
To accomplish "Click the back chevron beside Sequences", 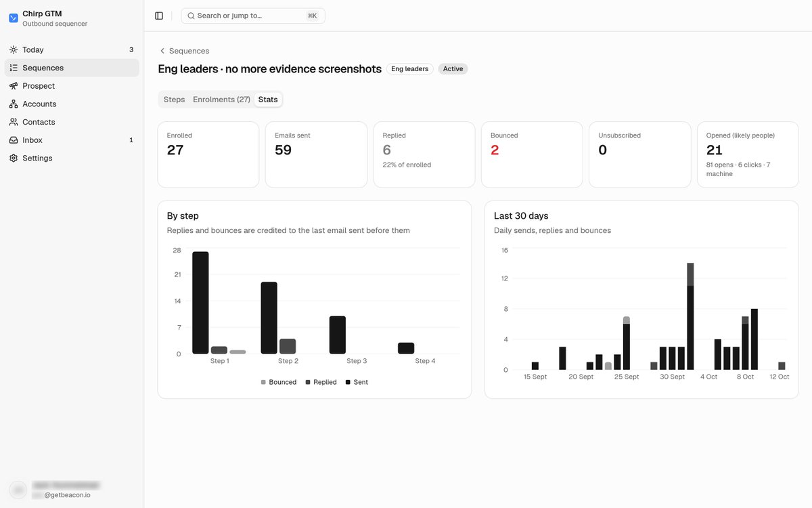I will click(162, 51).
